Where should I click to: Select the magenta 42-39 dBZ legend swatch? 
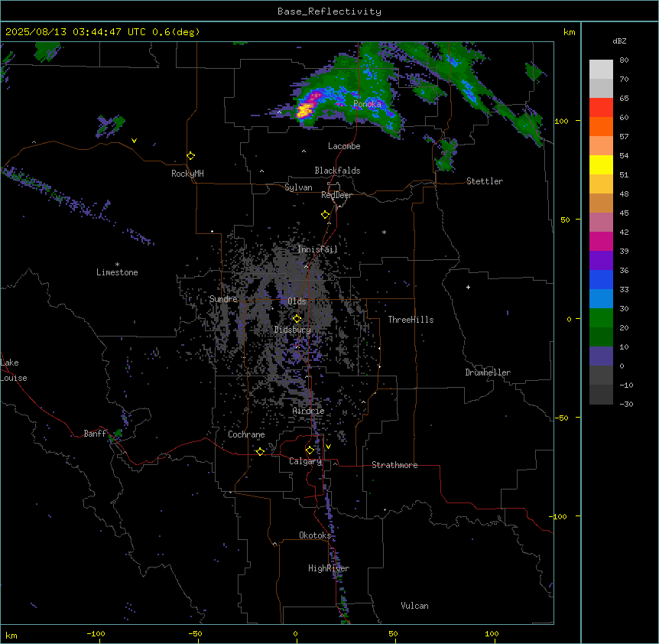tap(601, 241)
